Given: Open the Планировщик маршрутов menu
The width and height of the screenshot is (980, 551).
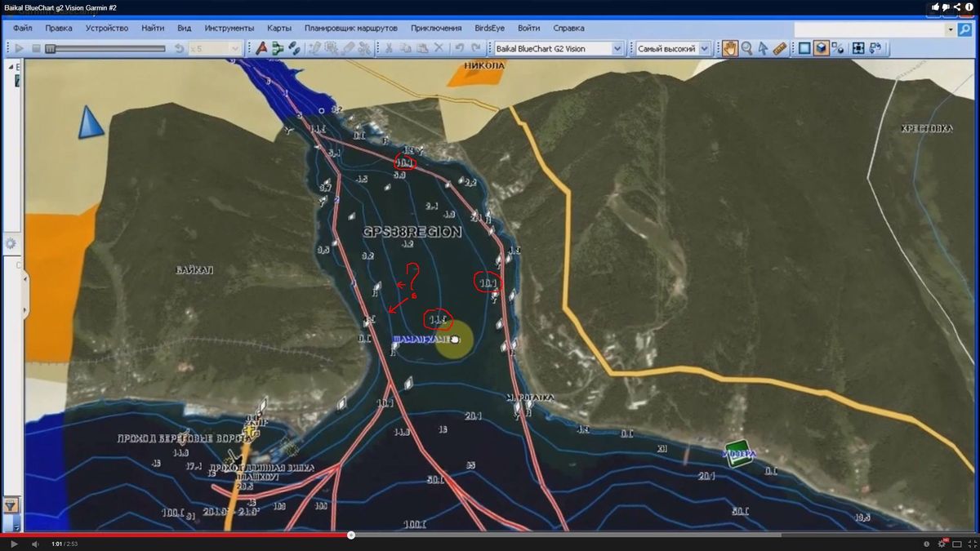Looking at the screenshot, I should coord(351,28).
